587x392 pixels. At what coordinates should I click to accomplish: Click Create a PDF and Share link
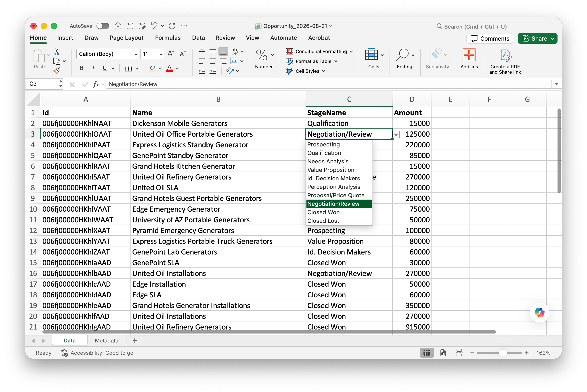(505, 61)
